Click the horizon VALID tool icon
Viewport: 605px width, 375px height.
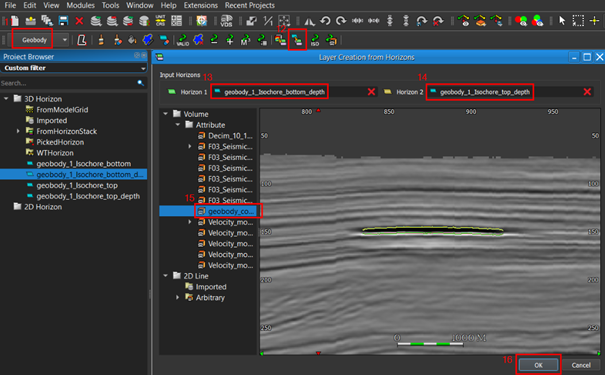(183, 40)
